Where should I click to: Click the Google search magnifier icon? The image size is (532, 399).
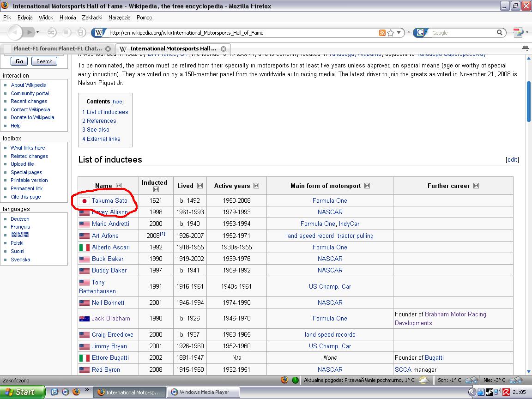tap(499, 33)
